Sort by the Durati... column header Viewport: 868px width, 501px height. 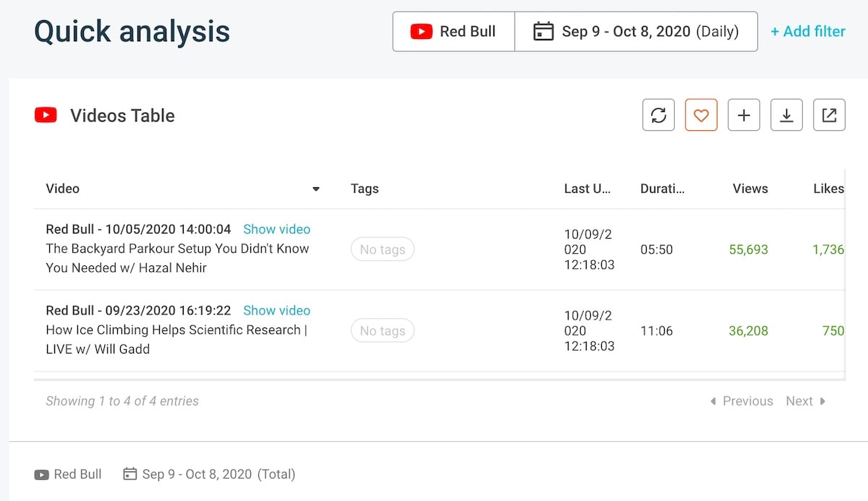[x=662, y=189]
